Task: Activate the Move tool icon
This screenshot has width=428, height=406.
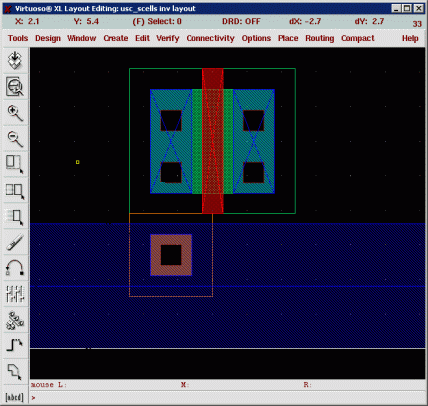Action: [x=15, y=217]
